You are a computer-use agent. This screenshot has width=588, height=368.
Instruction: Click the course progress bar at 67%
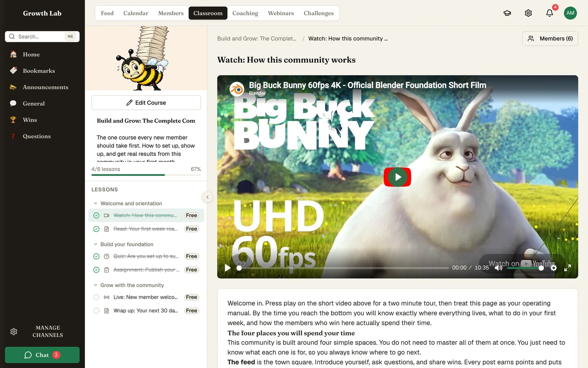pyautogui.click(x=146, y=175)
